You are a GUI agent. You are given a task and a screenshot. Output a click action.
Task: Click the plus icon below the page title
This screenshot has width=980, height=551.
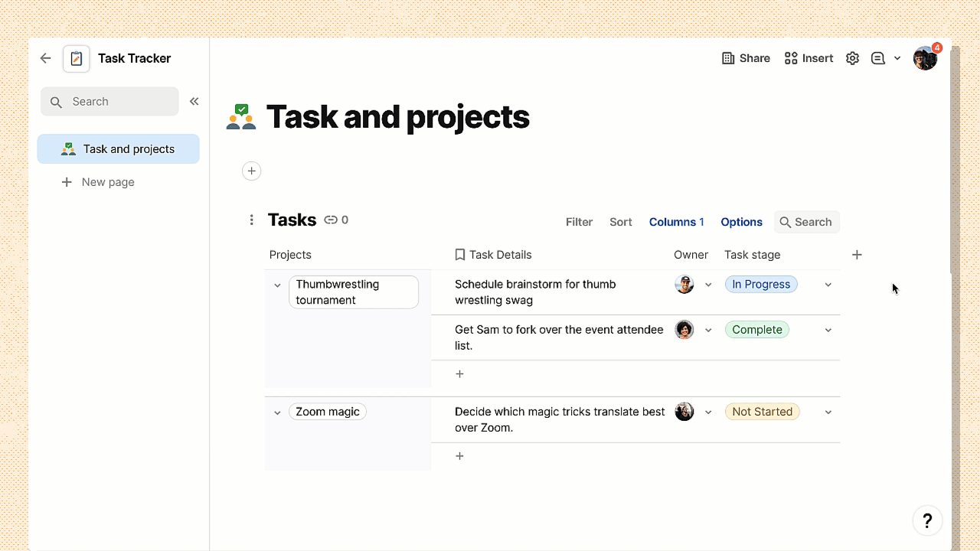251,171
